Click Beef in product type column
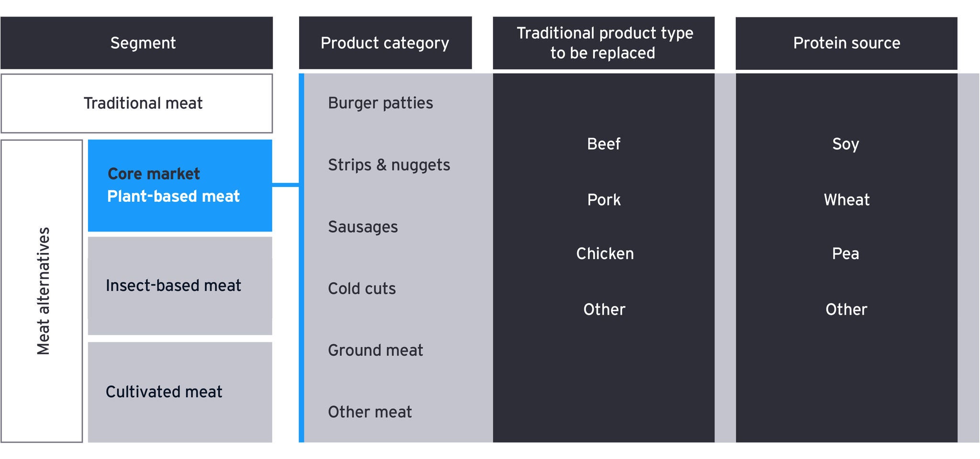Viewport: 980px width, 459px height. (603, 144)
